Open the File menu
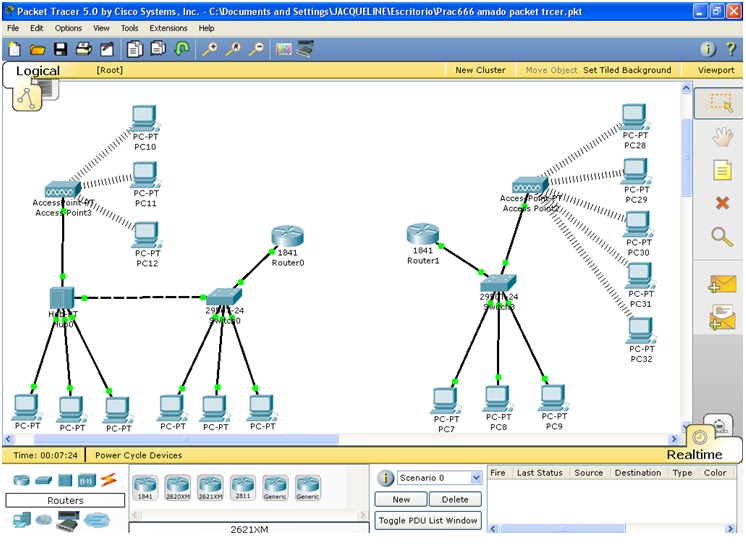The image size is (746, 552). 13,28
